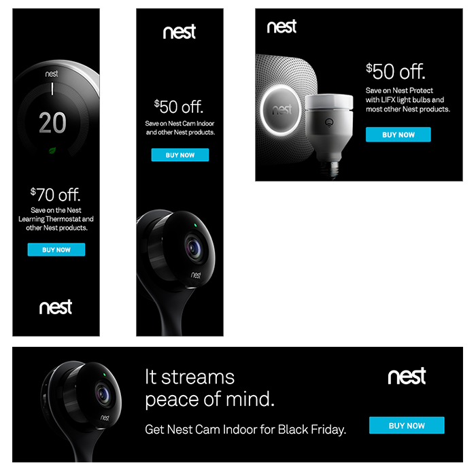Click nest logo in Nest Protect ad

click(282, 27)
